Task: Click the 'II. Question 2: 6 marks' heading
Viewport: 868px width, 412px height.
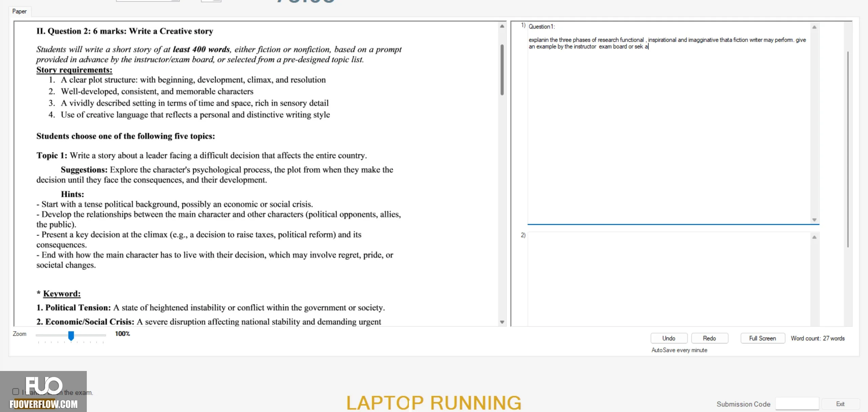Action: 125,31
